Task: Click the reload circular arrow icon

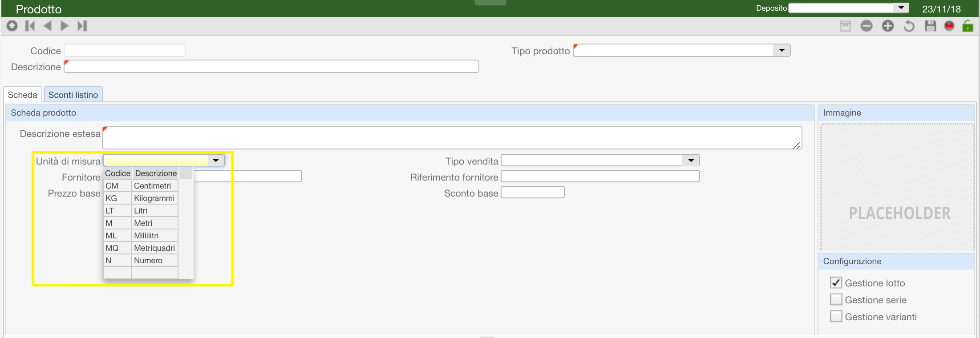Action: [x=909, y=26]
